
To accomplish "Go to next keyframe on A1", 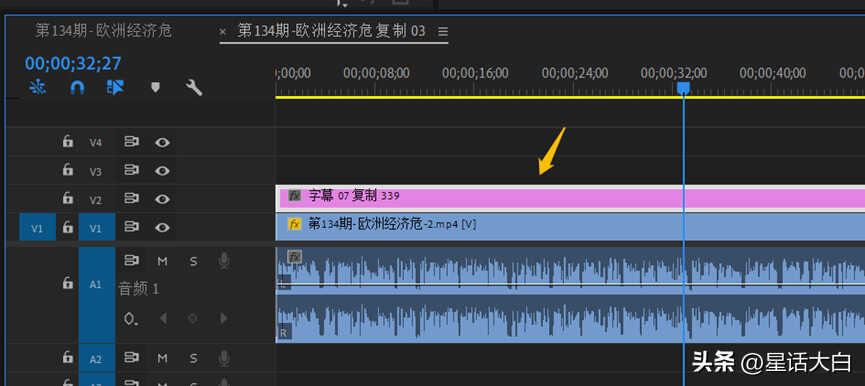I will pyautogui.click(x=223, y=318).
